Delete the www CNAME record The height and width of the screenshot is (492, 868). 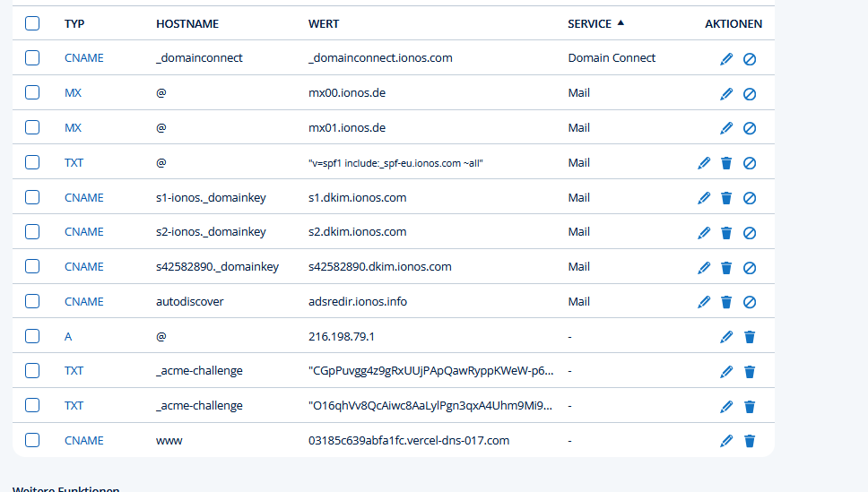750,441
